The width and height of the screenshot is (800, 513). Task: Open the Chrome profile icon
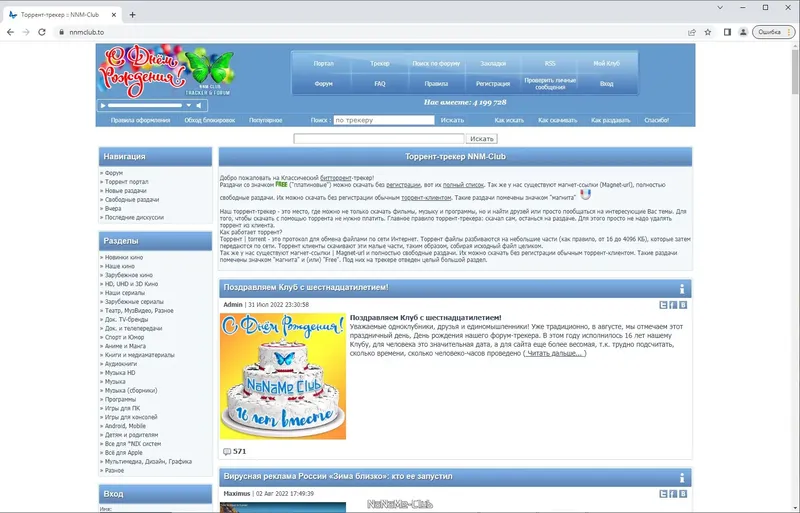click(x=743, y=32)
